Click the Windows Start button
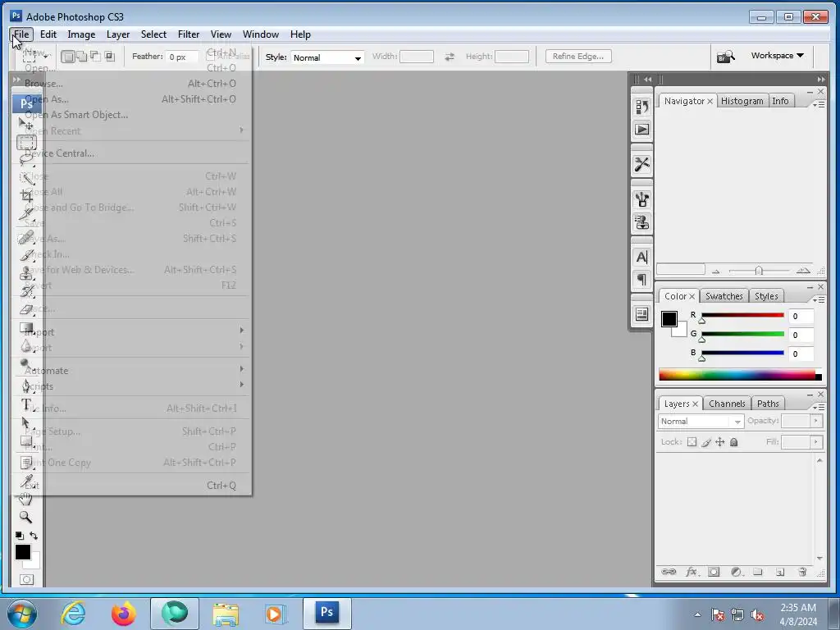Viewport: 840px width, 630px height. 21,614
